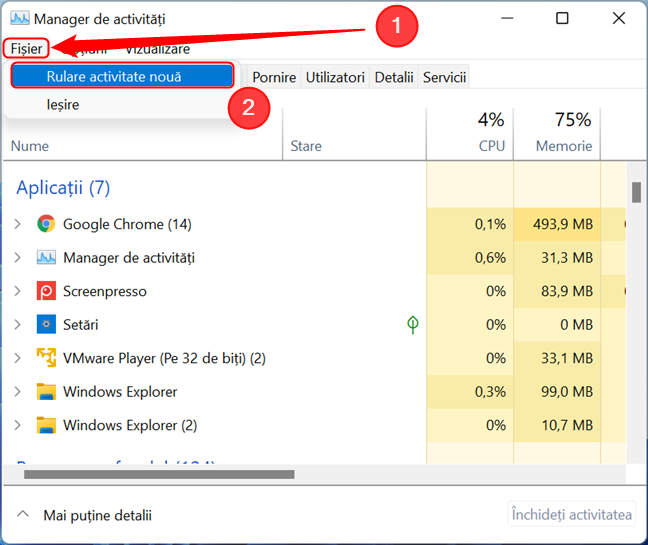Click the Screenpresso app icon
This screenshot has width=648, height=545.
pos(46,291)
